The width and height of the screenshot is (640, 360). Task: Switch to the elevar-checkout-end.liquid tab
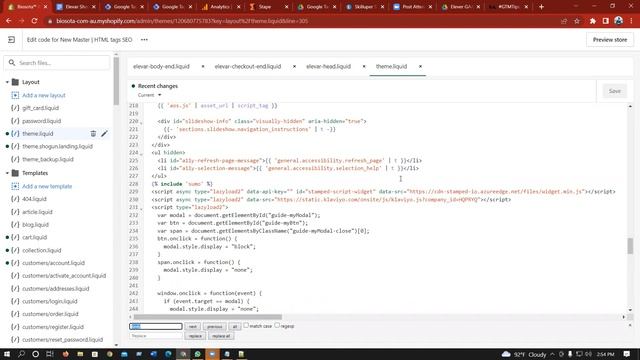tap(248, 66)
